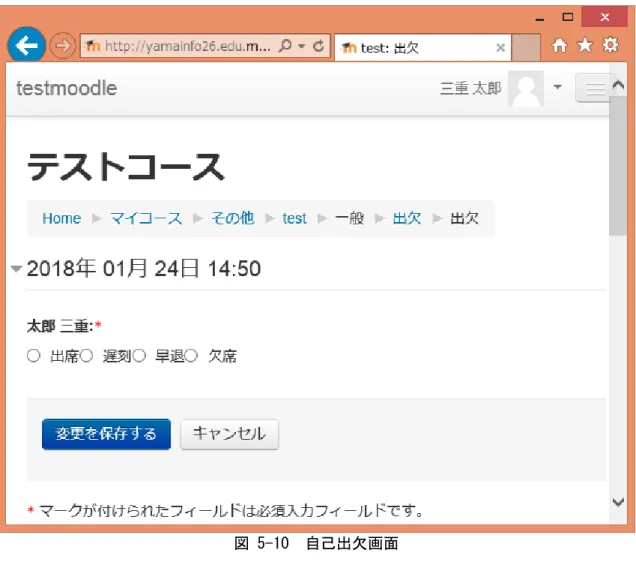636x574 pixels.
Task: Collapse the 2018年 01月 24日 section triangle
Action: 16,269
